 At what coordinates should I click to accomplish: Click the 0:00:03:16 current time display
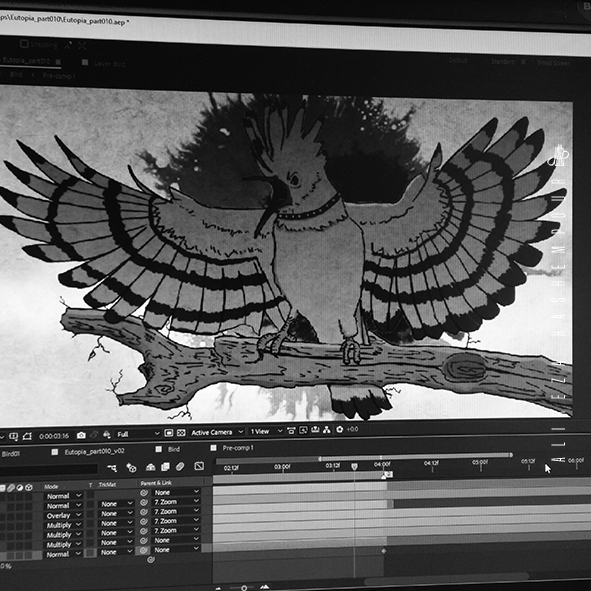(54, 436)
